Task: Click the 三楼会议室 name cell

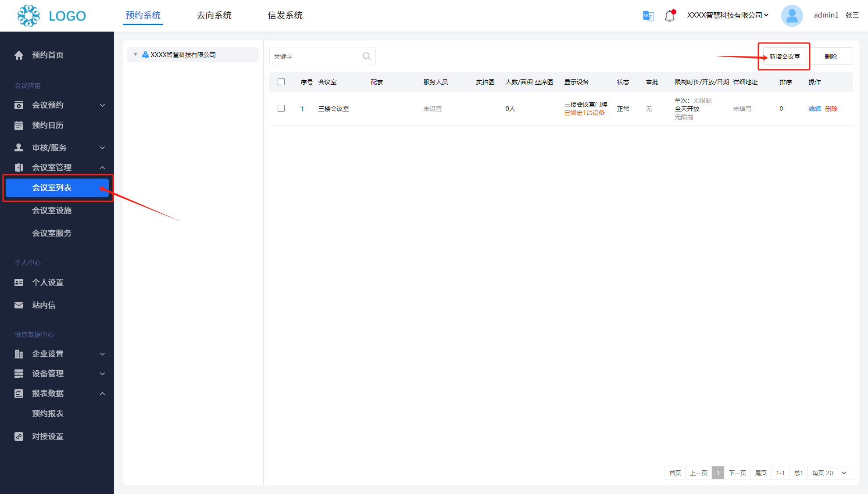Action: [333, 109]
